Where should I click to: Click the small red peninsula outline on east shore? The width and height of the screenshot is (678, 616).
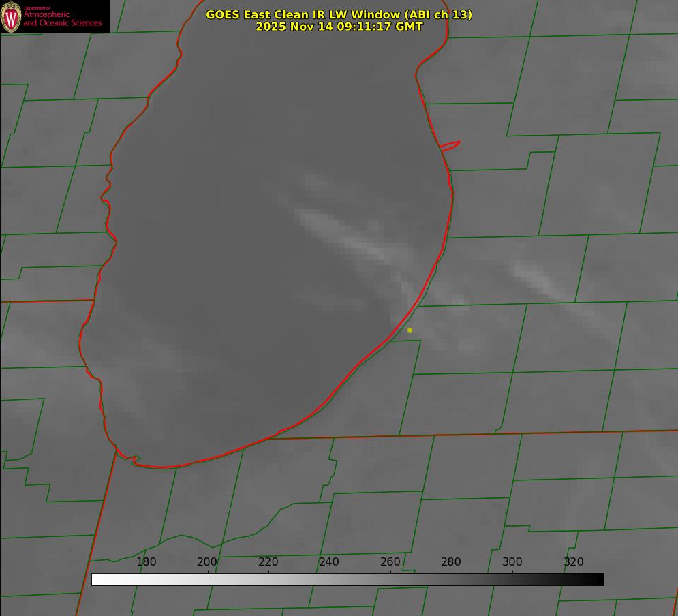[450, 145]
